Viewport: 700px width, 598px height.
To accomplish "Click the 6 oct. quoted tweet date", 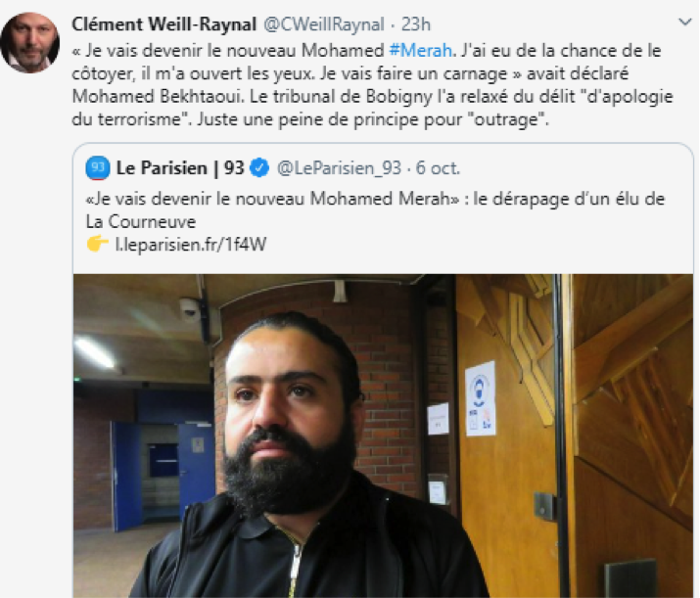I will pyautogui.click(x=438, y=168).
